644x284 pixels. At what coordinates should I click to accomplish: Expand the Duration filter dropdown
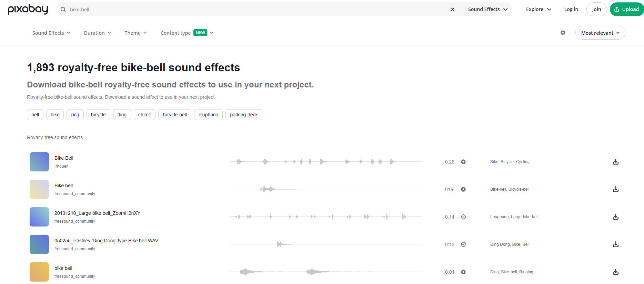(98, 33)
